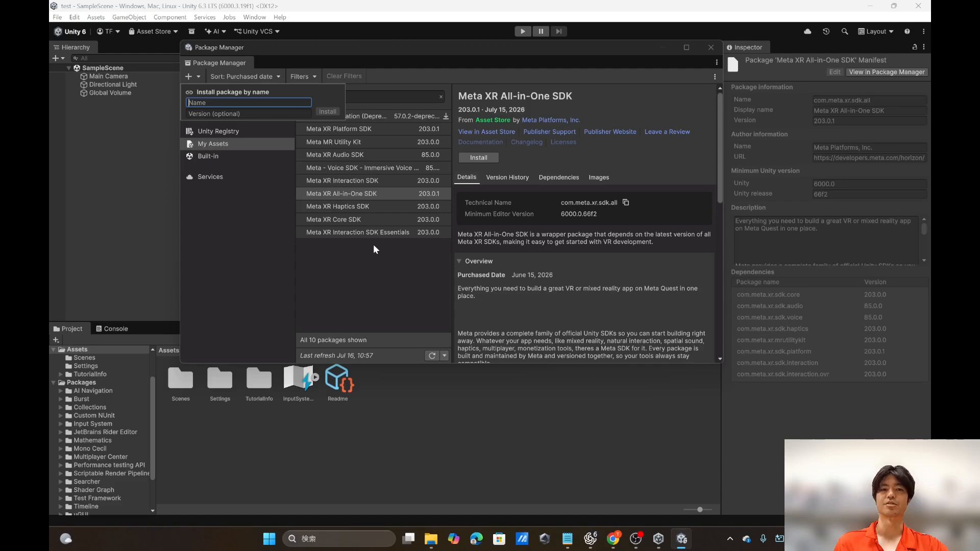This screenshot has height=551, width=980.
Task: Adjust the Project asset icon size slider
Action: coord(698,510)
